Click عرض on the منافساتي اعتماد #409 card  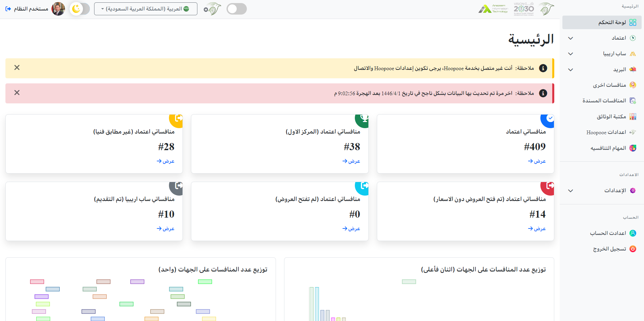tap(537, 161)
